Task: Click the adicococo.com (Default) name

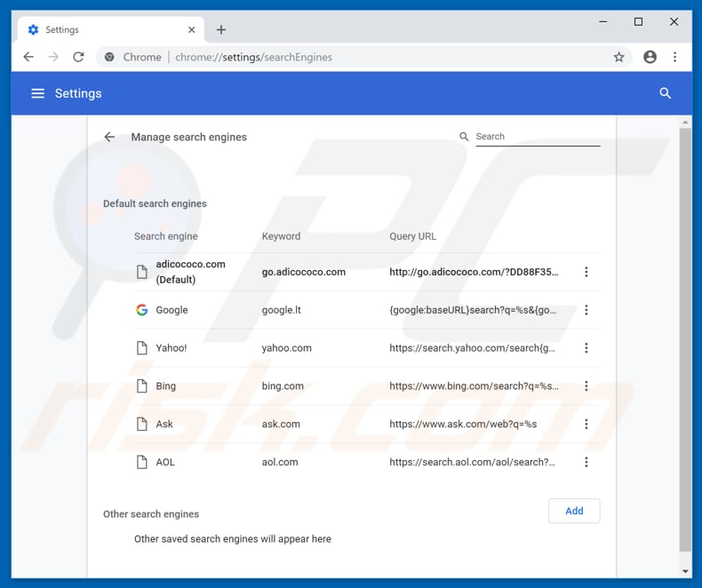Action: click(x=190, y=272)
